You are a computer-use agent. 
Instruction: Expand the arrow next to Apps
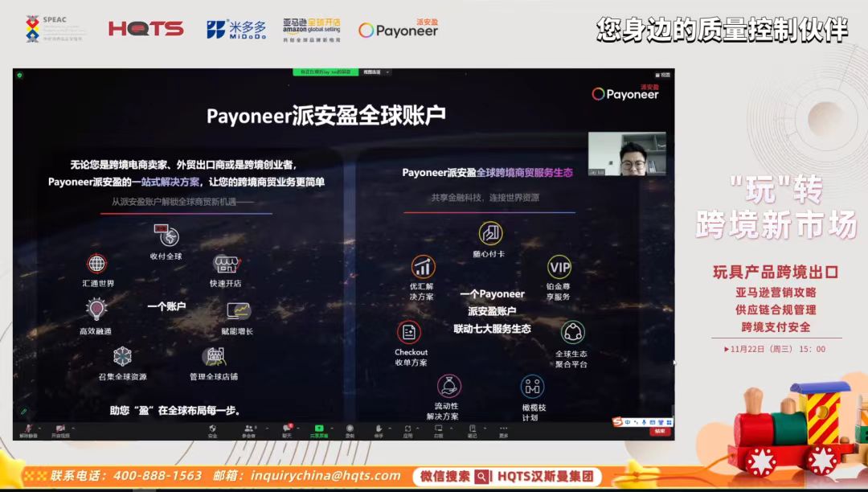pos(419,428)
